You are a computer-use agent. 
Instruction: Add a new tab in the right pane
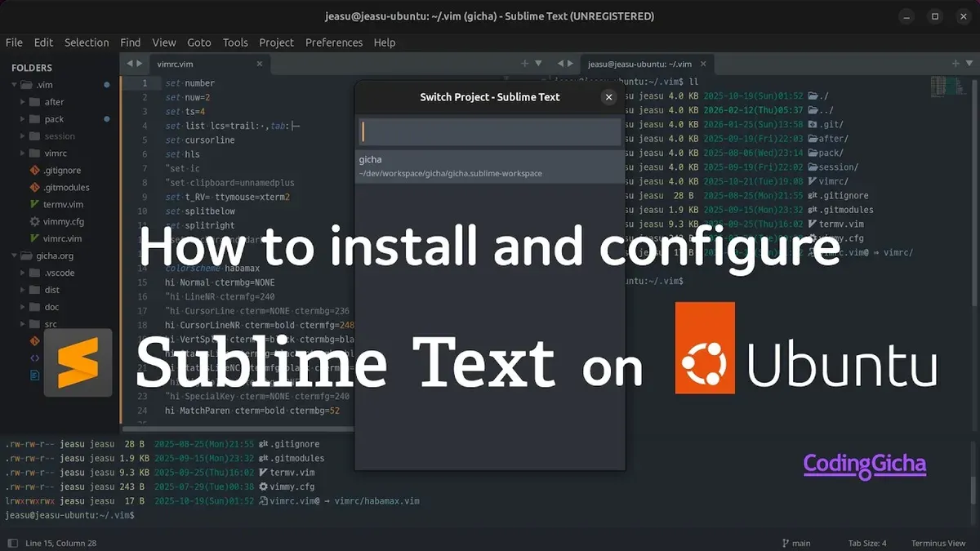click(956, 63)
